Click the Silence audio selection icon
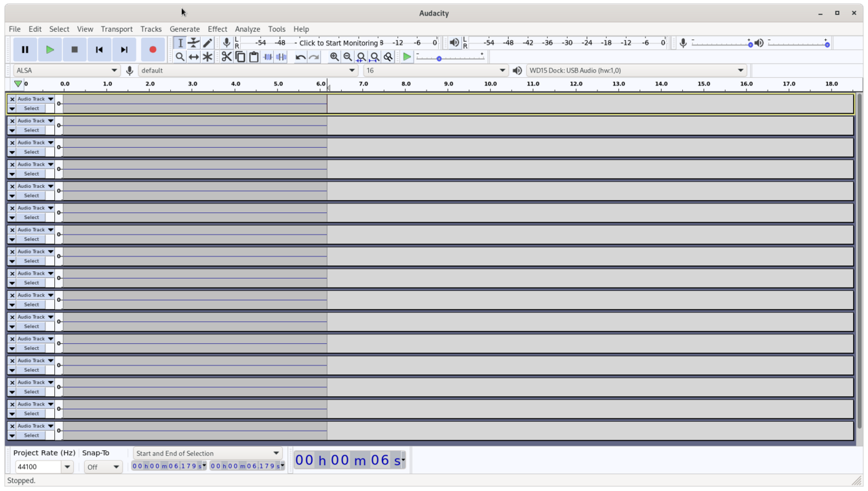Viewport: 868px width, 491px height. coord(281,57)
